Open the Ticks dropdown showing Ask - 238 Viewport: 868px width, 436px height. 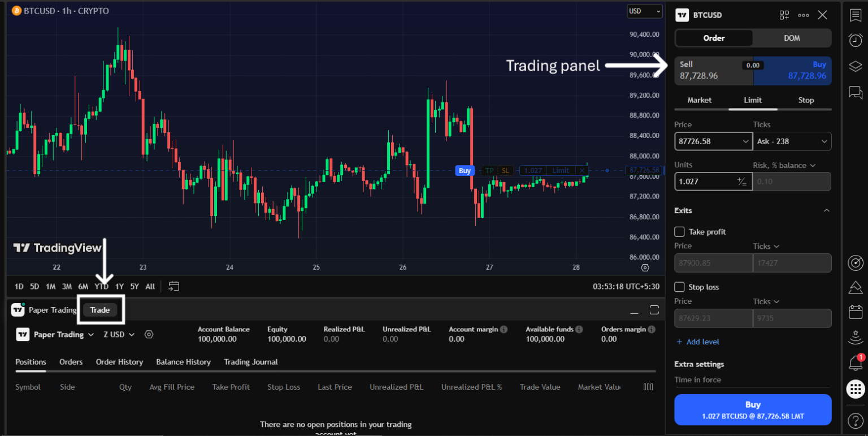792,141
